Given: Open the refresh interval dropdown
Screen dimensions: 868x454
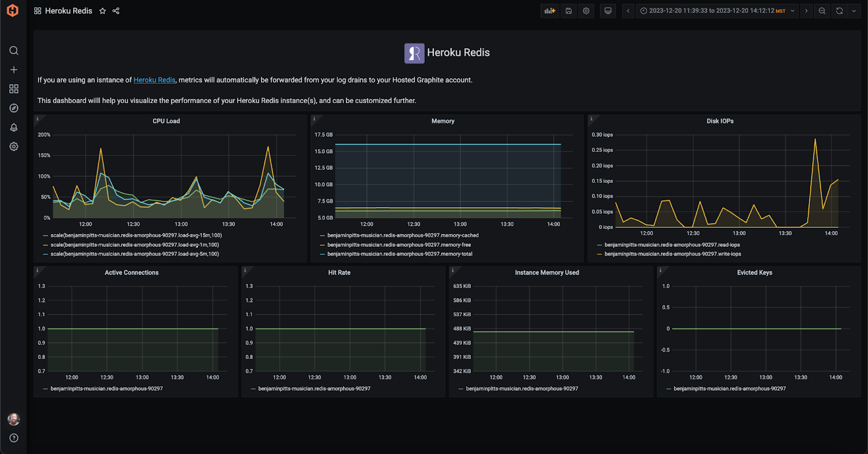Looking at the screenshot, I should click(x=854, y=11).
